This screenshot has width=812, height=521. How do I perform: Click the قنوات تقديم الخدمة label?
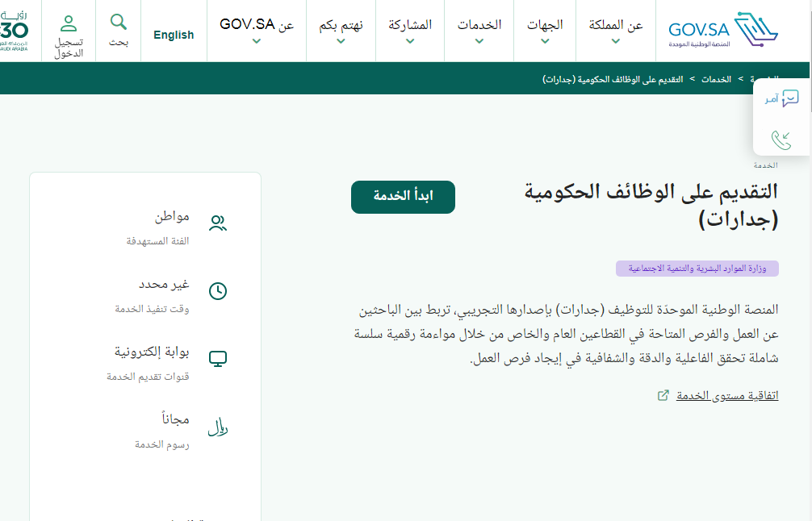click(148, 377)
